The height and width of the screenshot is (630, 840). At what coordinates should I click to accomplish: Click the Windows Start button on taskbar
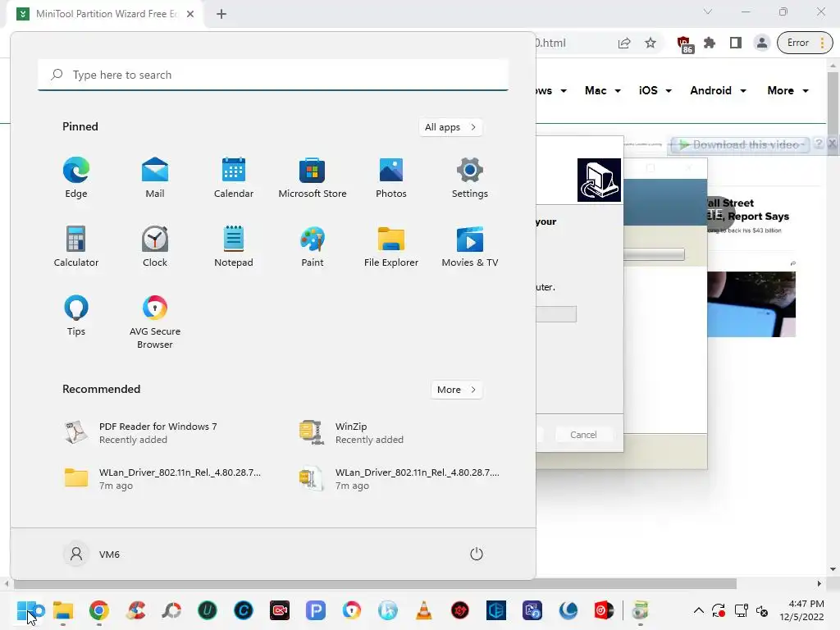27,610
